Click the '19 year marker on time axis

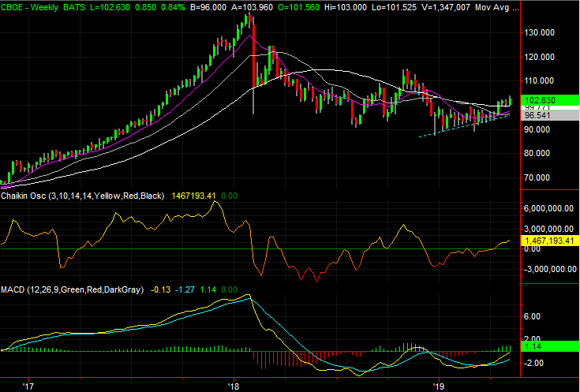point(438,385)
